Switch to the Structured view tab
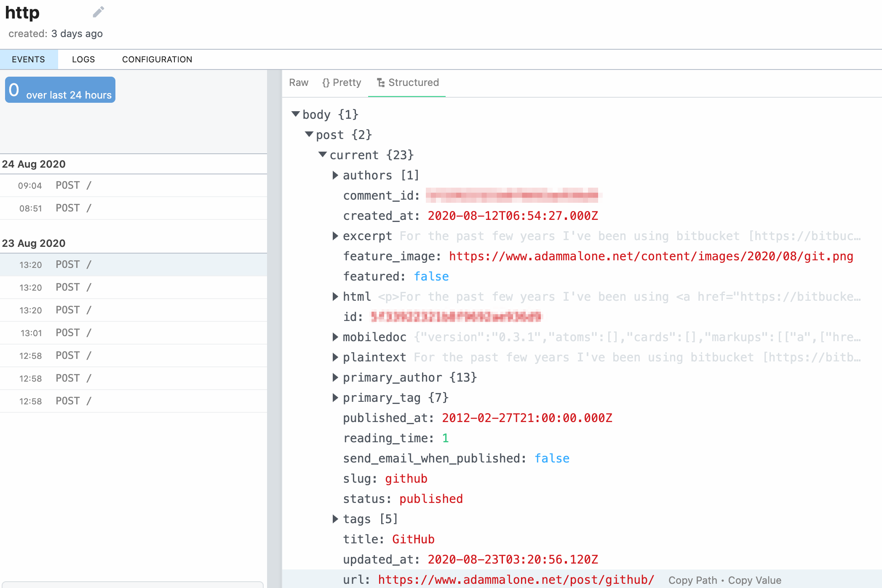Screen dimensions: 882x588 tap(407, 83)
